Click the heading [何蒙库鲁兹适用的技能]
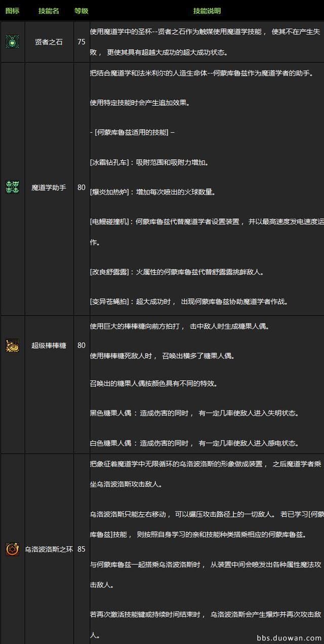Viewport: 324px width, 644px height. pos(132,133)
